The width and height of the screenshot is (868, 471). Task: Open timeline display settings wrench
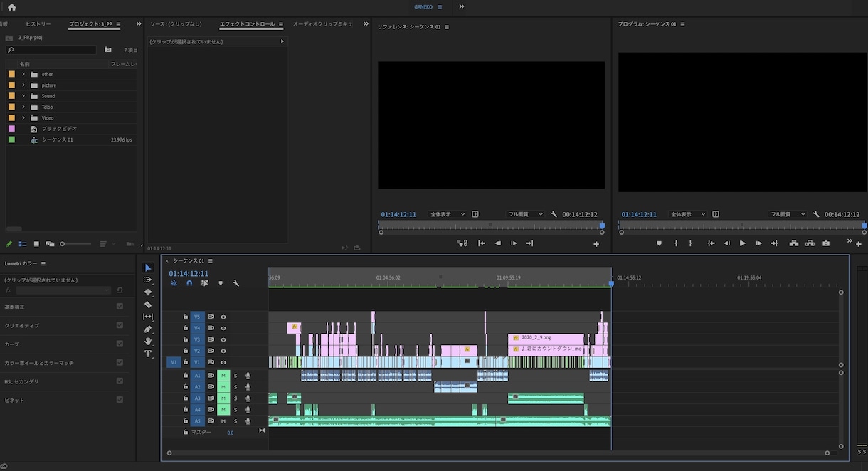(x=236, y=283)
